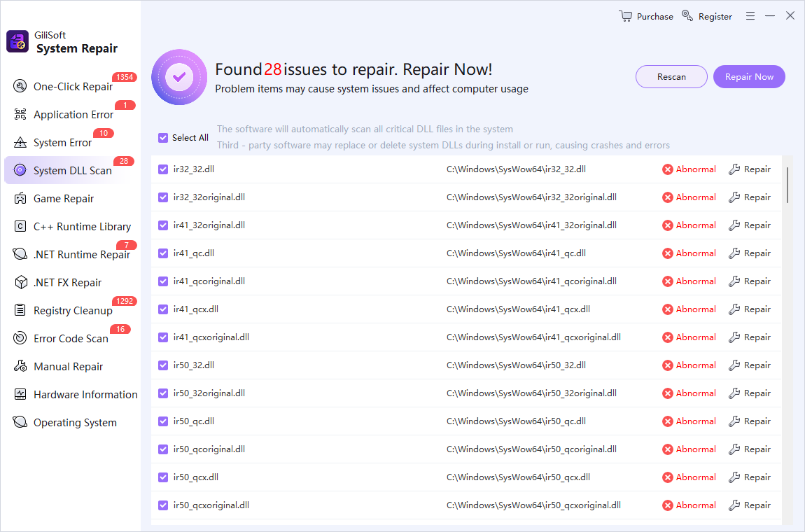Viewport: 805px width, 532px height.
Task: Click the Application Error sidebar icon
Action: (x=20, y=114)
